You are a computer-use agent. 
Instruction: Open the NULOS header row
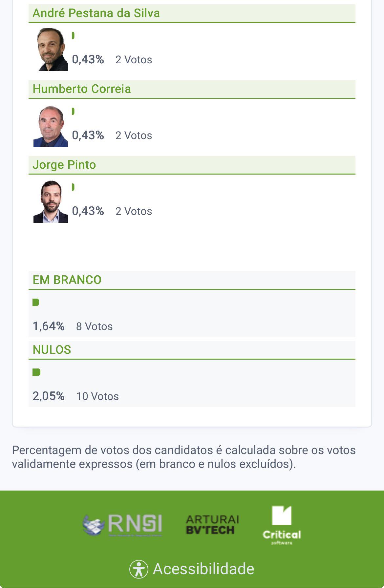(192, 349)
